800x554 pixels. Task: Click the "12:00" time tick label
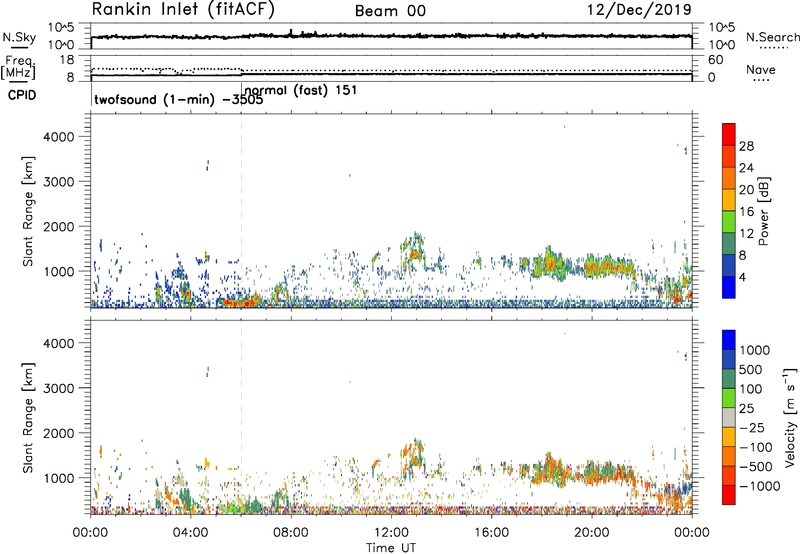tap(391, 533)
